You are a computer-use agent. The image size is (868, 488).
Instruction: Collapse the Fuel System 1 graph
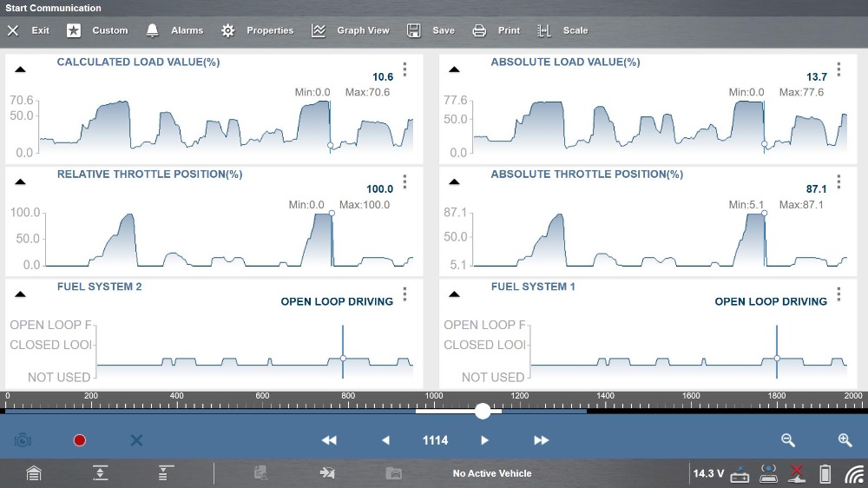click(x=454, y=294)
